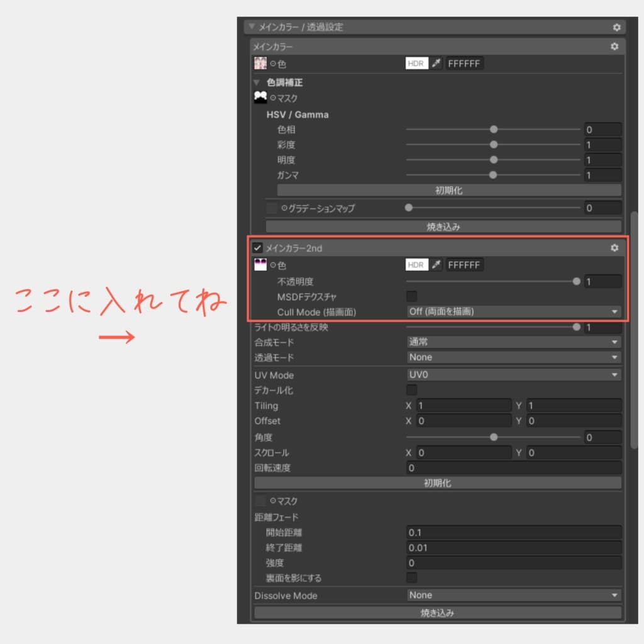This screenshot has width=644, height=644.
Task: Click the マスク texture thumbnail under 色調補正
Action: 261,97
